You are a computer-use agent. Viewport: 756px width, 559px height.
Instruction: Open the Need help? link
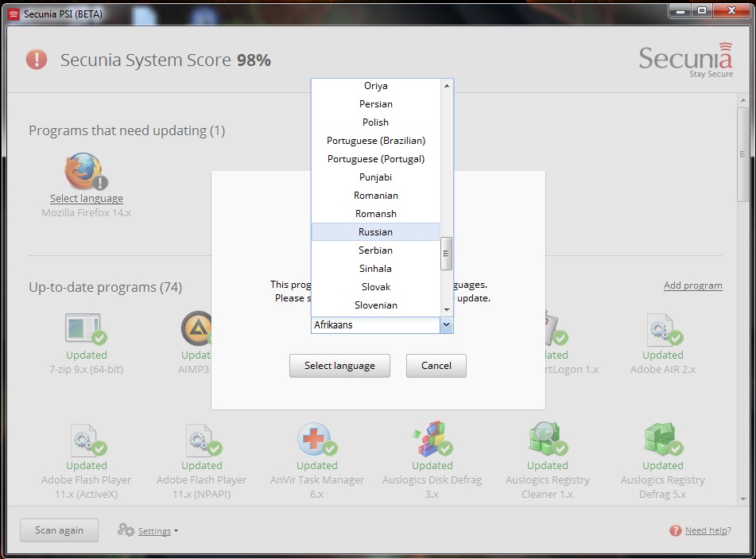pyautogui.click(x=708, y=530)
